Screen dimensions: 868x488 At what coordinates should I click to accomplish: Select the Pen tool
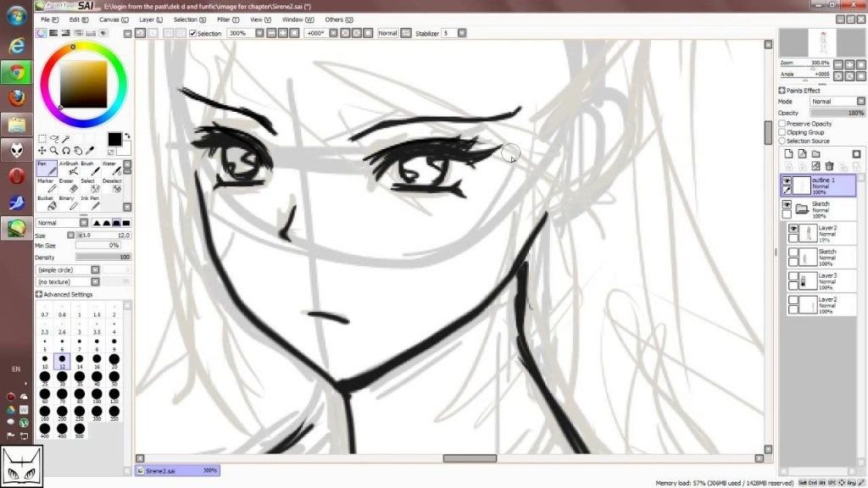tap(47, 169)
